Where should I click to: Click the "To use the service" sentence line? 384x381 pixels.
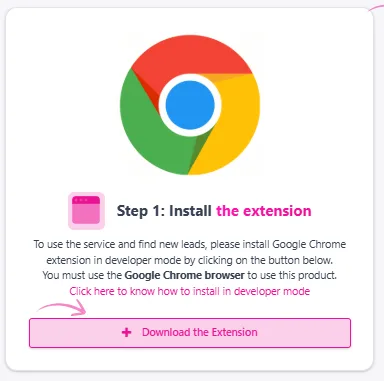click(190, 244)
